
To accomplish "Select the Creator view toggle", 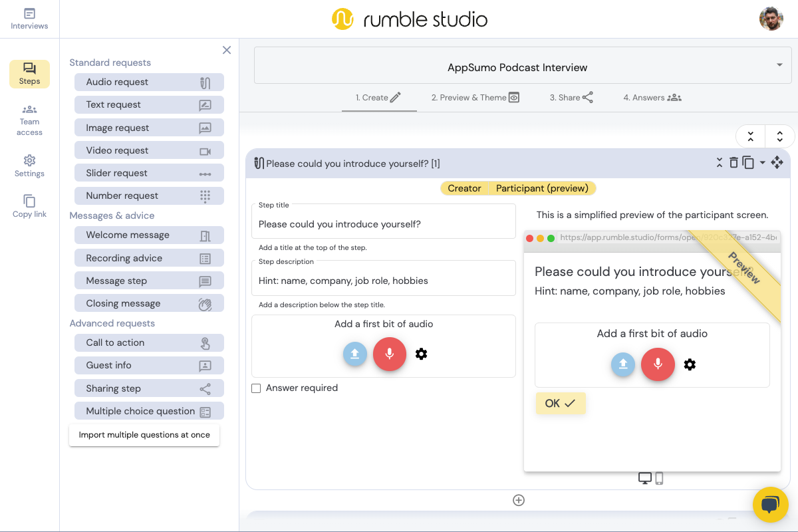I will 464,188.
